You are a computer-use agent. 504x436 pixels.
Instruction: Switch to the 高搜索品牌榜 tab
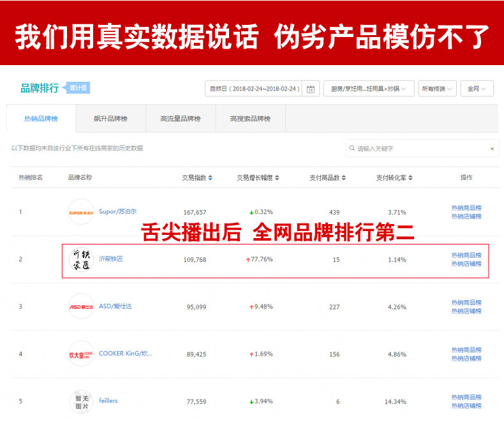point(250,119)
